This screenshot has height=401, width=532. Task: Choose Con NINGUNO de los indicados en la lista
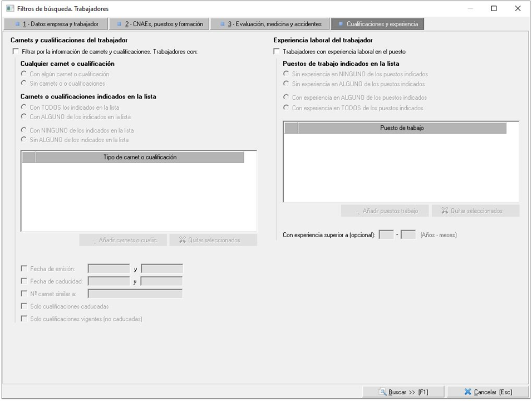coord(24,130)
